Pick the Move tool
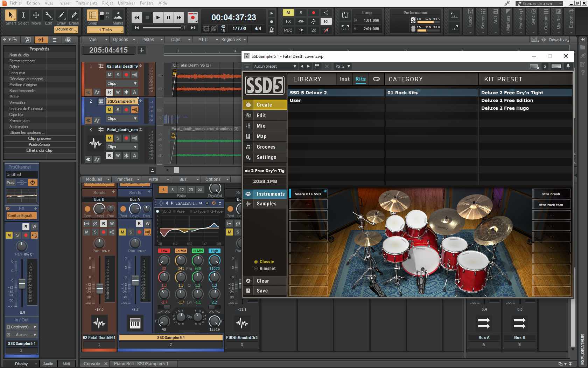This screenshot has width=588, height=368. [x=36, y=15]
